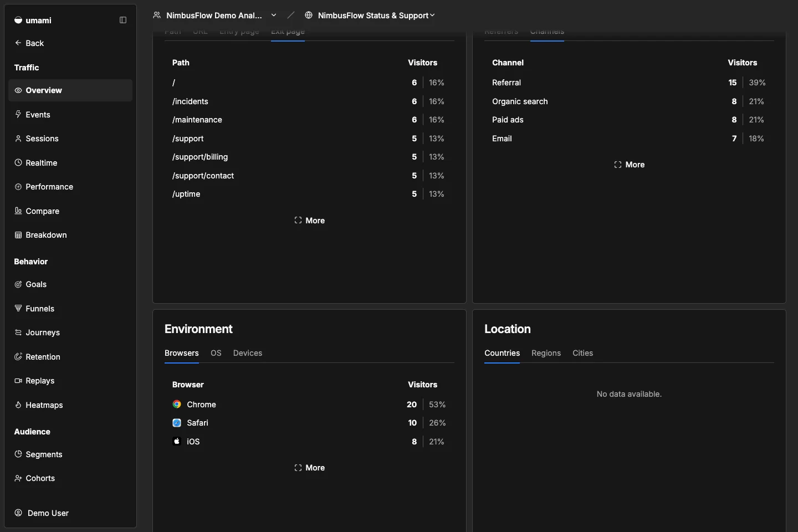798x532 pixels.
Task: Click the Referral channel row
Action: 629,83
